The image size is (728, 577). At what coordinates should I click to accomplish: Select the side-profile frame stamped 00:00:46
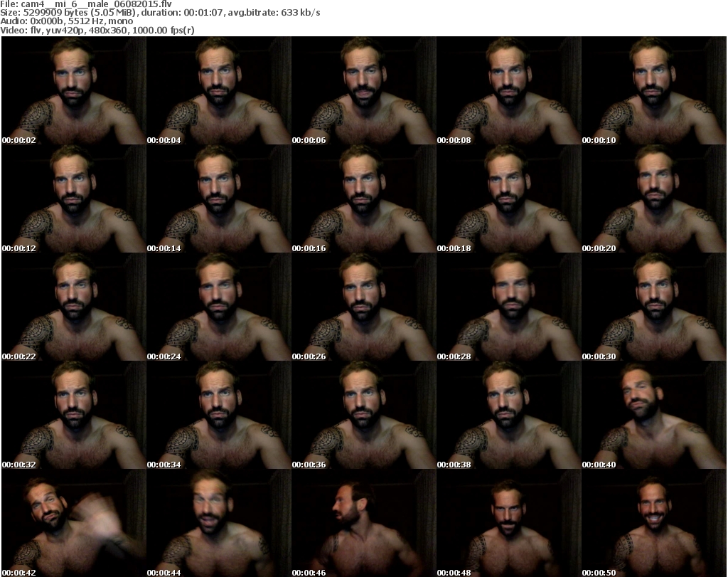[364, 523]
